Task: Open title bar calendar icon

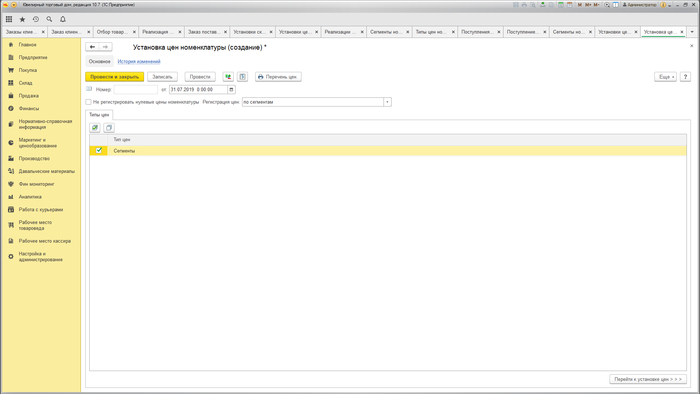Action: 570,5
